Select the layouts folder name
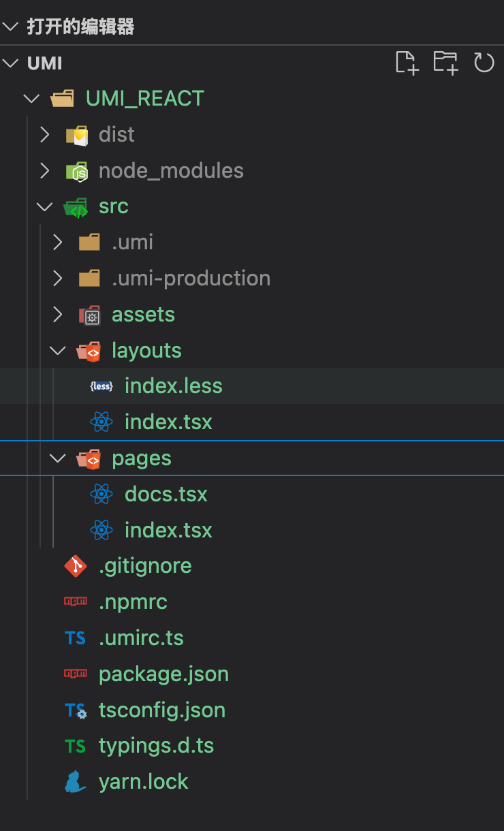Image resolution: width=504 pixels, height=831 pixels. pos(146,351)
